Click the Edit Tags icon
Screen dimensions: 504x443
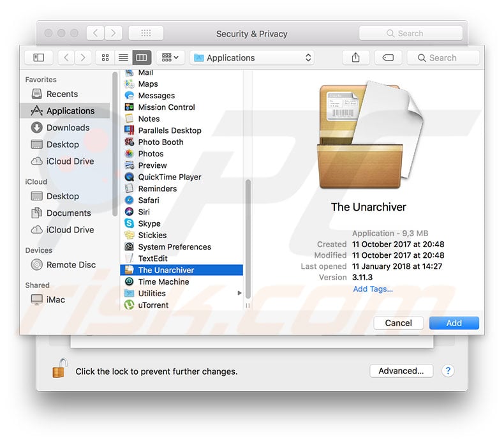click(x=388, y=57)
